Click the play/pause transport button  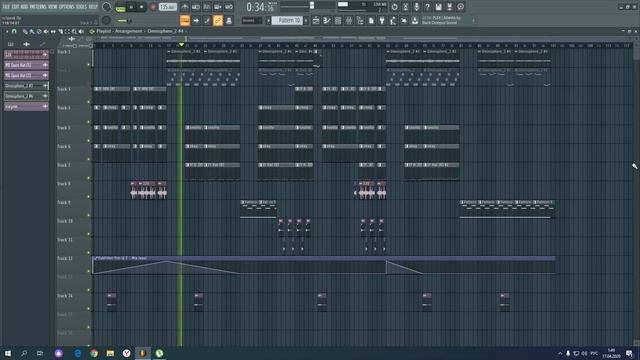tap(131, 7)
